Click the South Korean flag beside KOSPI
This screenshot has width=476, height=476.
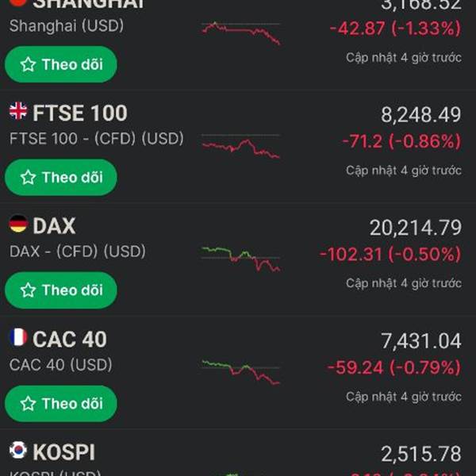click(17, 451)
